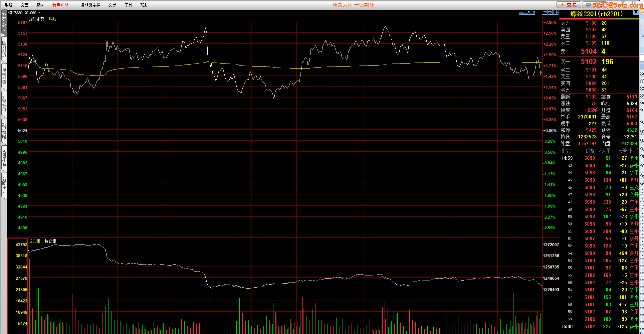Click the 1272007 open-interest axis label
644x334 pixels.
(x=551, y=245)
